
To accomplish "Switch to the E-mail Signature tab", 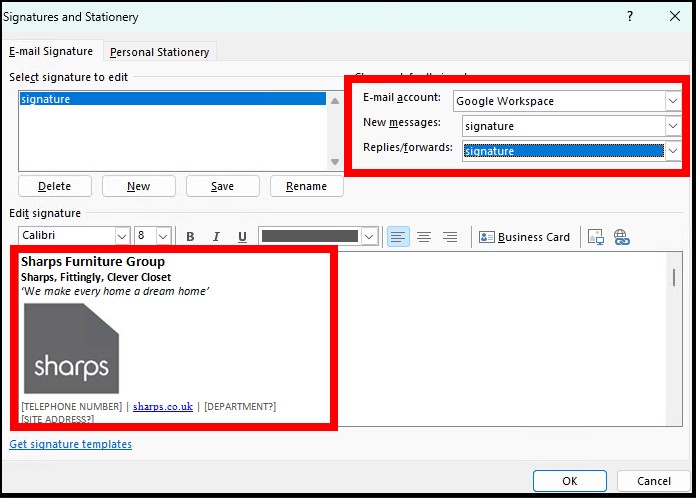I will [51, 51].
